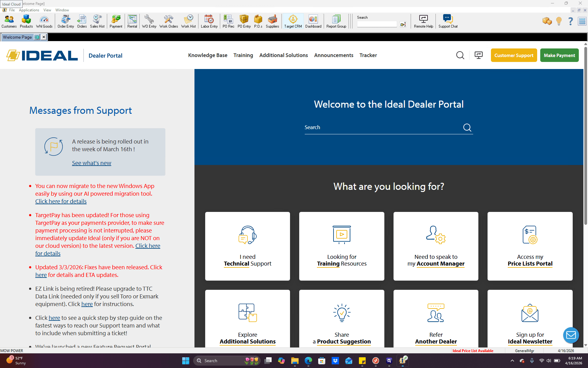Open the Rental toolbar icon

coord(132,21)
